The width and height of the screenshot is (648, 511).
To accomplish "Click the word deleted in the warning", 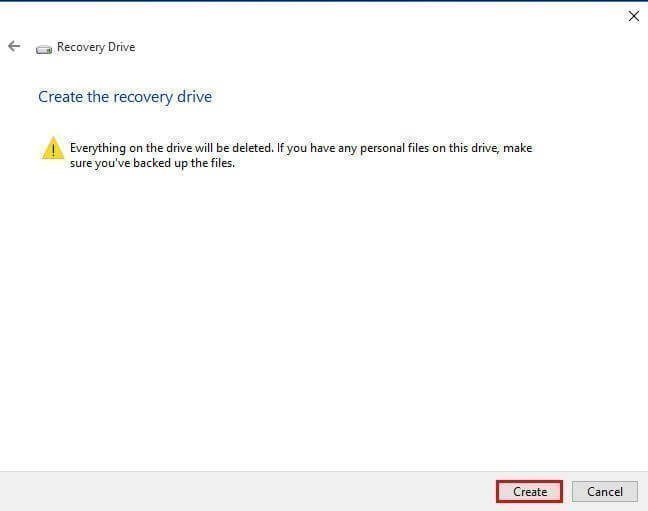I will point(253,148).
